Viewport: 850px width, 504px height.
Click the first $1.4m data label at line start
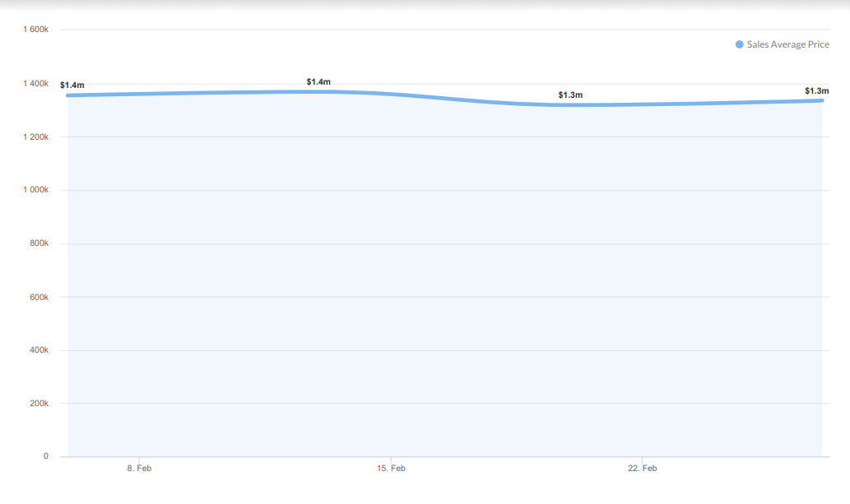click(72, 86)
